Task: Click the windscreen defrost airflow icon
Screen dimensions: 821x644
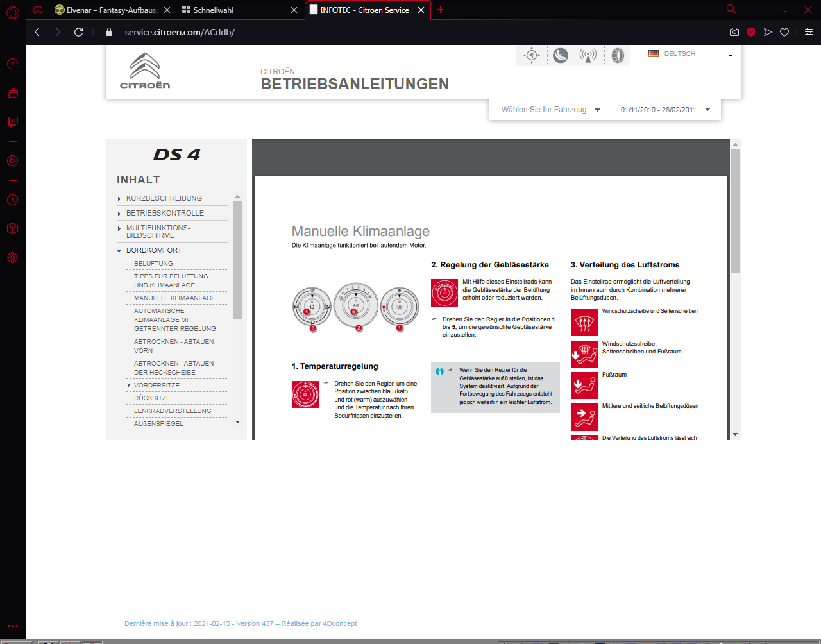Action: [x=584, y=323]
